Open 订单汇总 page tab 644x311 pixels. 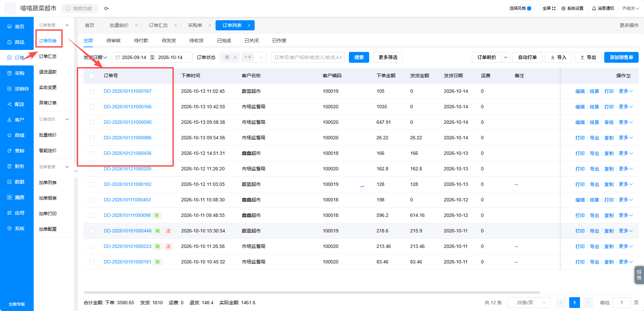tap(158, 25)
